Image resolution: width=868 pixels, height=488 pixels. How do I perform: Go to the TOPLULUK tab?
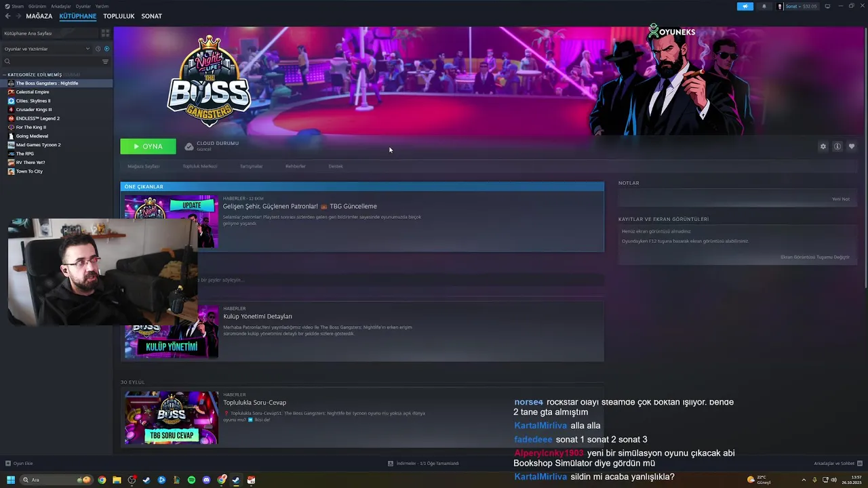119,16
